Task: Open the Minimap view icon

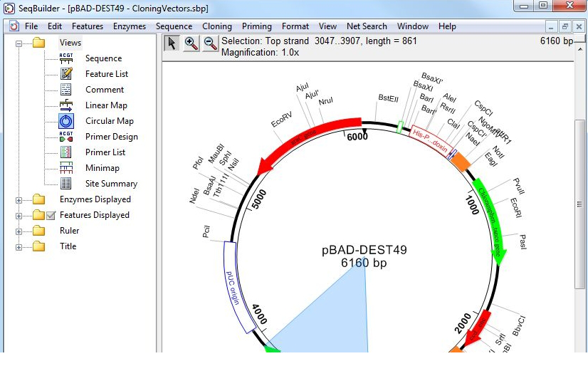Action: pyautogui.click(x=66, y=168)
